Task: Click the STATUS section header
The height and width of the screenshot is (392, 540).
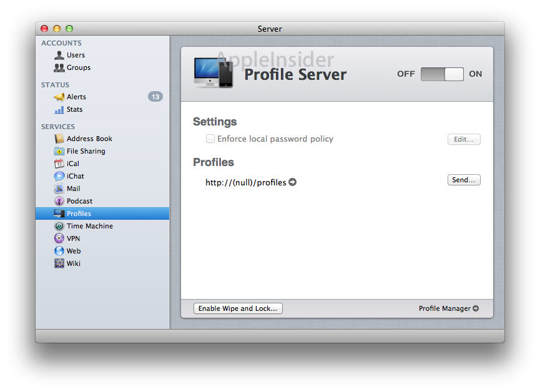Action: (55, 85)
